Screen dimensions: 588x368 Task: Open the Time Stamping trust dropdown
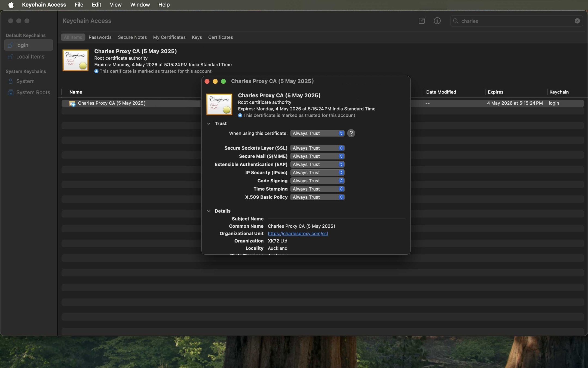[x=317, y=189]
